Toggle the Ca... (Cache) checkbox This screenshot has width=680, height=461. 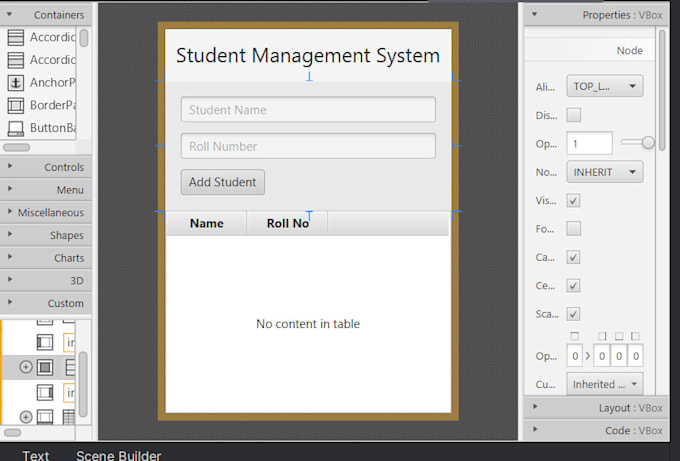[x=573, y=257]
